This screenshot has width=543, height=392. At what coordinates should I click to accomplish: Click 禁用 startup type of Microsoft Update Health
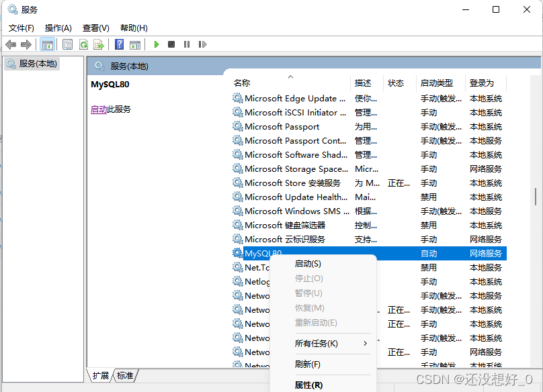428,197
